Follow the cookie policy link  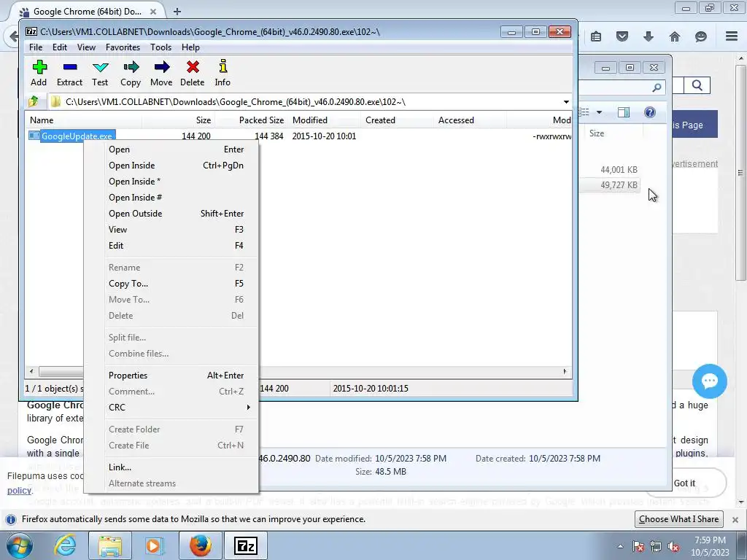(x=19, y=491)
